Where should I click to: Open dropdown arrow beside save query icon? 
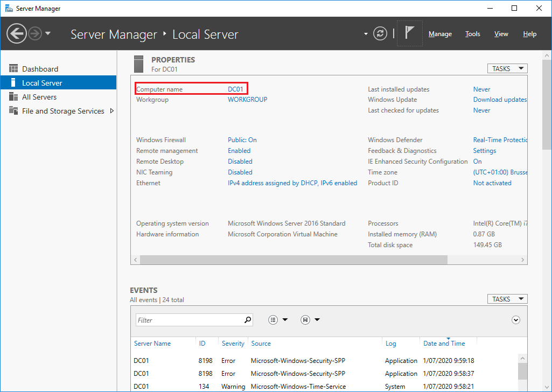coord(317,319)
